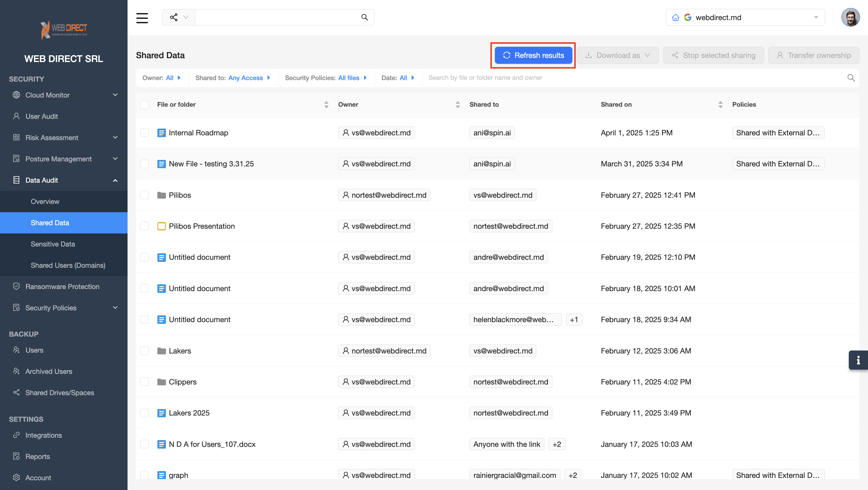Sort by Shared on column arrows
The width and height of the screenshot is (868, 490).
[720, 105]
